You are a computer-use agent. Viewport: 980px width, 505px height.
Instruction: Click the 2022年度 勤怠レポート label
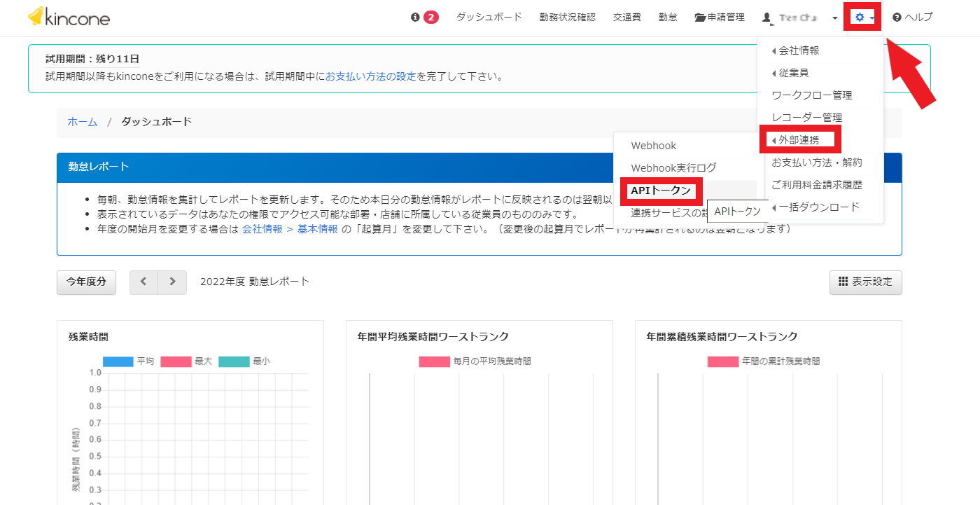[255, 282]
